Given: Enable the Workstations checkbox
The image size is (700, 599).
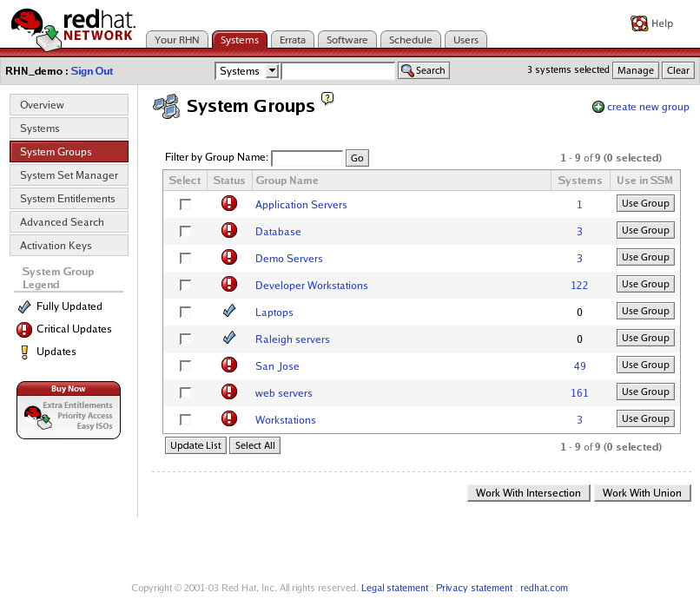Looking at the screenshot, I should click(x=185, y=419).
